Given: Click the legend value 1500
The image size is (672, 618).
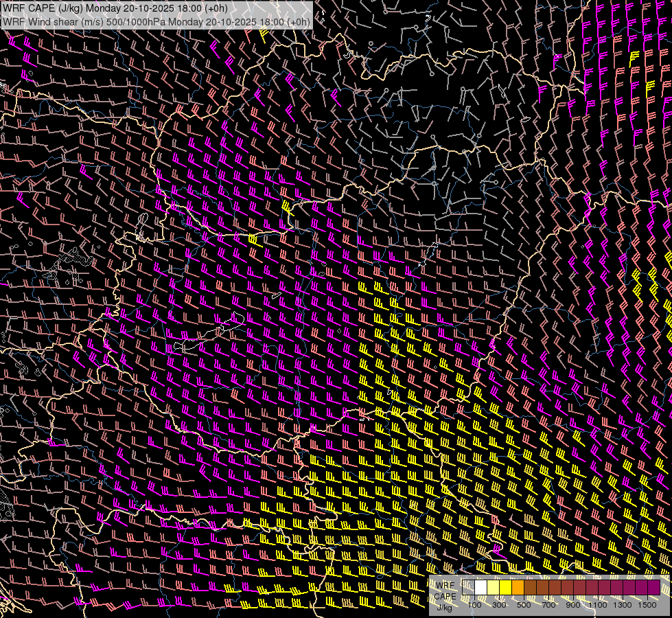Looking at the screenshot, I should click(x=647, y=605).
